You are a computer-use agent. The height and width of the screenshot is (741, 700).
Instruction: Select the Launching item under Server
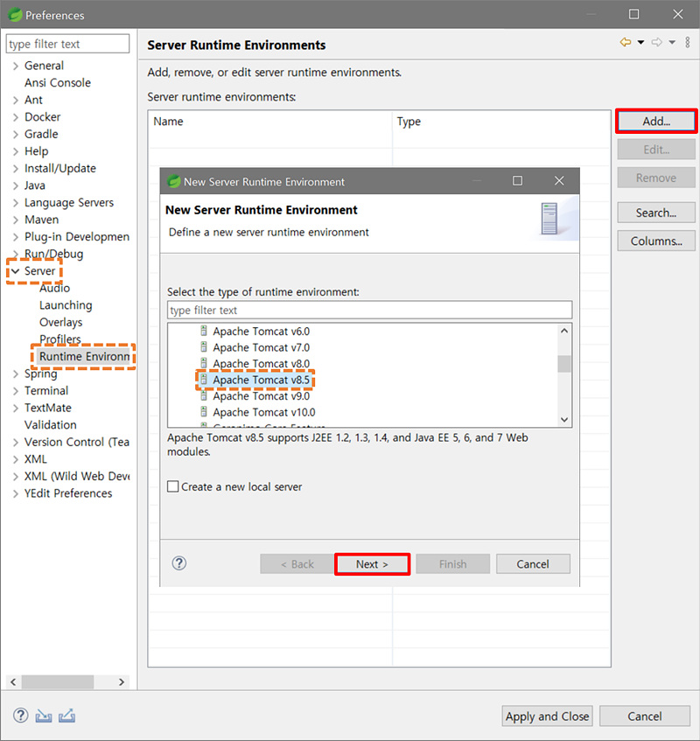tap(66, 305)
